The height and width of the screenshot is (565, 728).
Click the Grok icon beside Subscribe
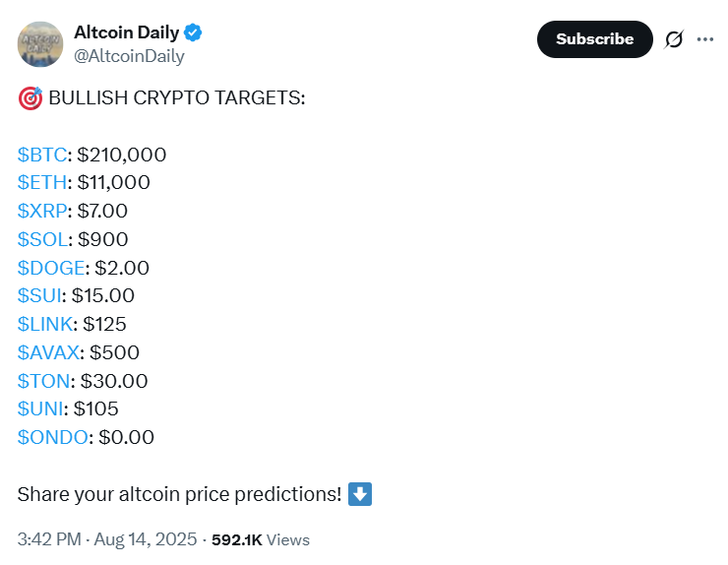tap(674, 39)
